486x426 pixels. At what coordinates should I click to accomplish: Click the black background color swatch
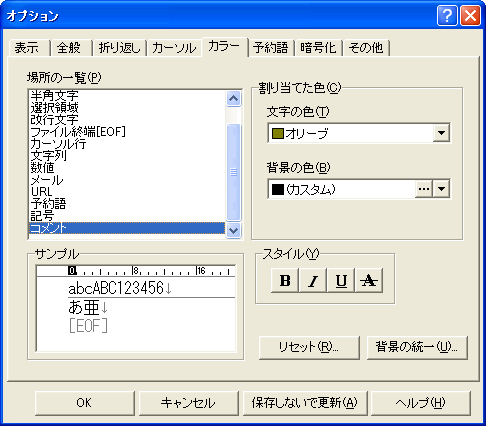pyautogui.click(x=278, y=189)
